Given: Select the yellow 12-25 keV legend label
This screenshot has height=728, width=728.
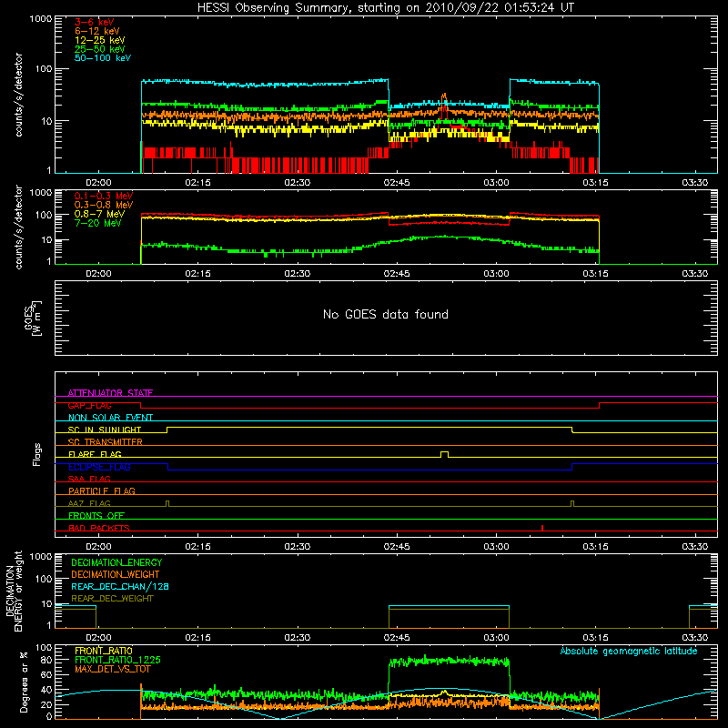Looking at the screenshot, I should pyautogui.click(x=99, y=40).
